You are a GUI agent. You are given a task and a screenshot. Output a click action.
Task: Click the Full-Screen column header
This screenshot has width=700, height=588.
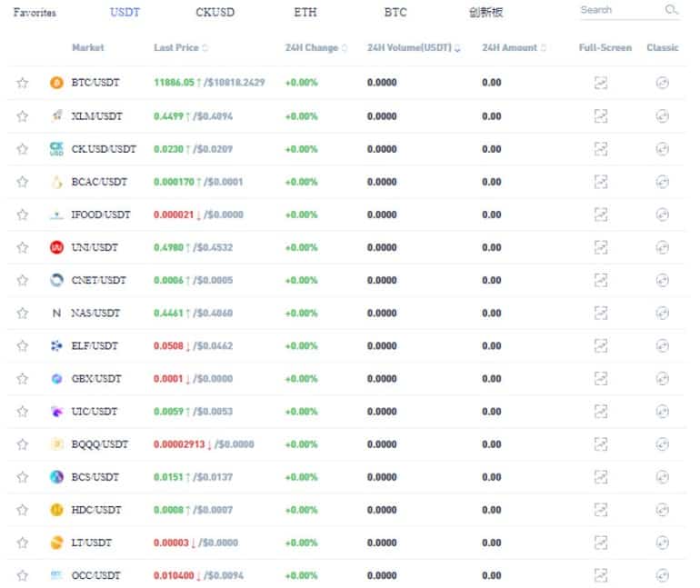tap(605, 47)
